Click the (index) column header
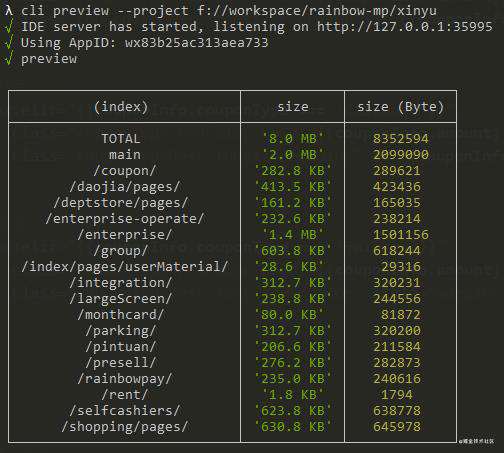This screenshot has height=453, width=504. pyautogui.click(x=121, y=107)
